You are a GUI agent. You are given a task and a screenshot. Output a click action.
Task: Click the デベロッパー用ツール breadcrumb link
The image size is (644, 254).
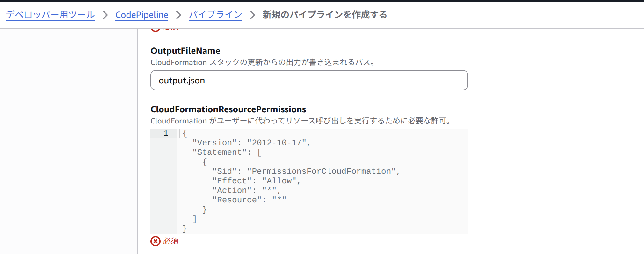50,15
